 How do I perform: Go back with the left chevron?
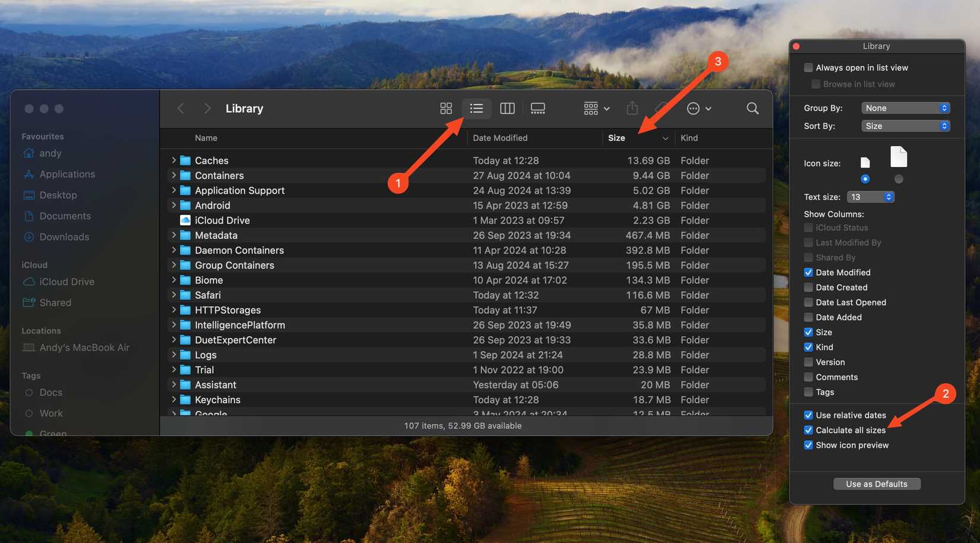pyautogui.click(x=181, y=108)
